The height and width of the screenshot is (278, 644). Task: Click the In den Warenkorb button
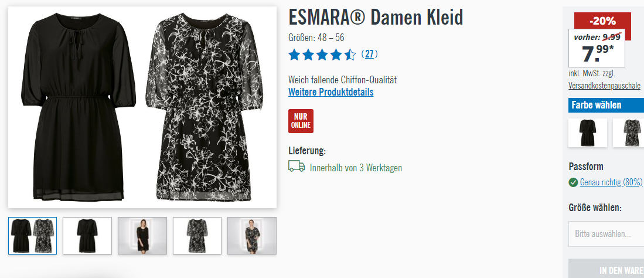coord(606,269)
